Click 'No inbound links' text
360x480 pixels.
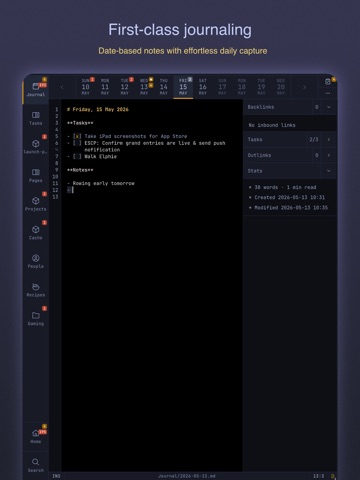[272, 125]
